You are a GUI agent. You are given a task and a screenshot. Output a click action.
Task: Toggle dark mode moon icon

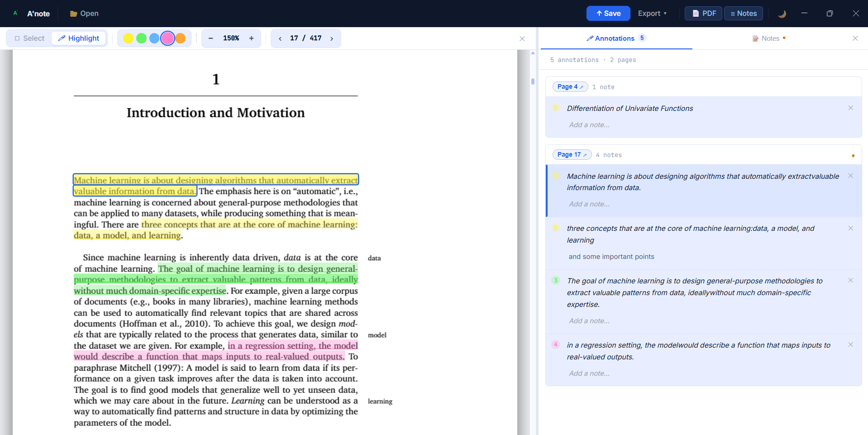click(782, 14)
